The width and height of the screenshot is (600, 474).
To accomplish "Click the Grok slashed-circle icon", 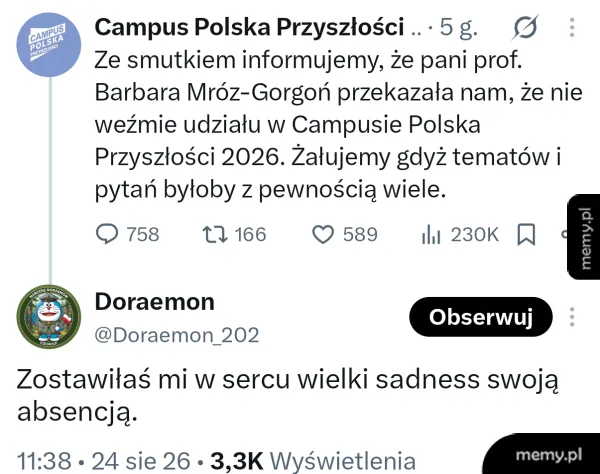I will click(525, 27).
